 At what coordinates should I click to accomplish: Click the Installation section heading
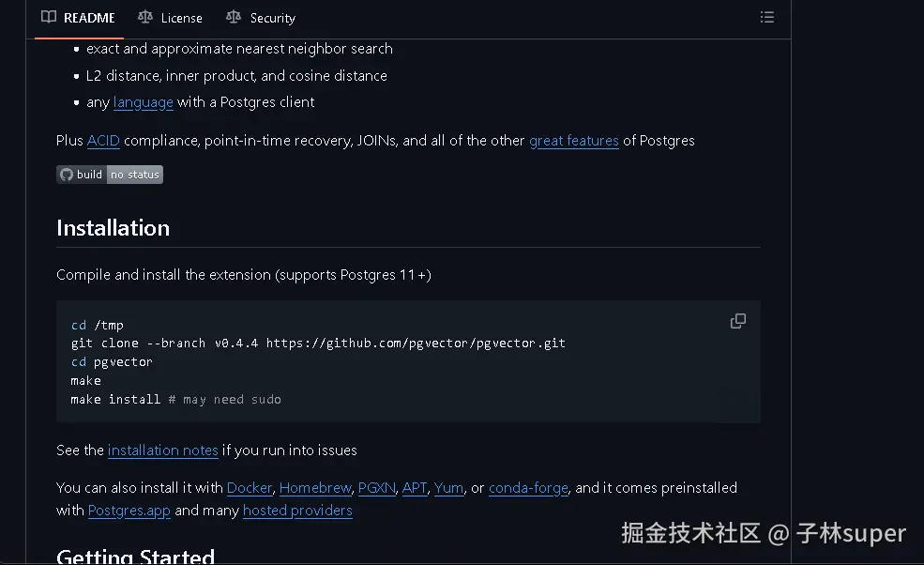coord(113,227)
